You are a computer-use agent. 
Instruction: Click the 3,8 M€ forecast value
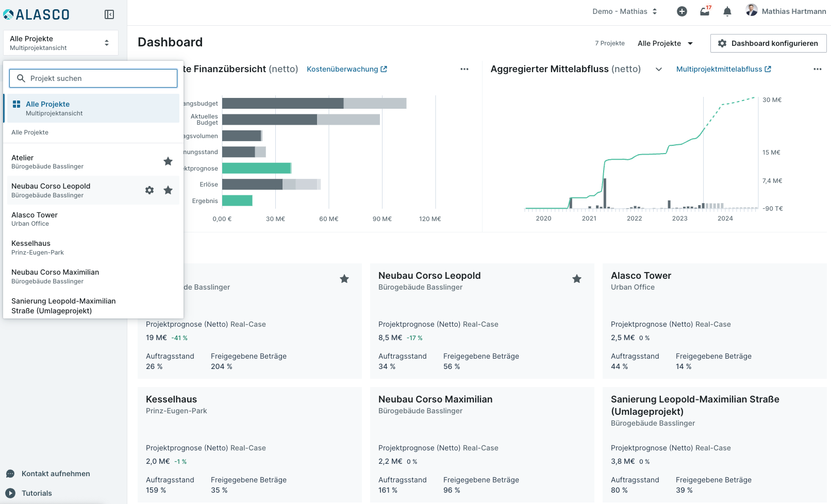click(623, 461)
